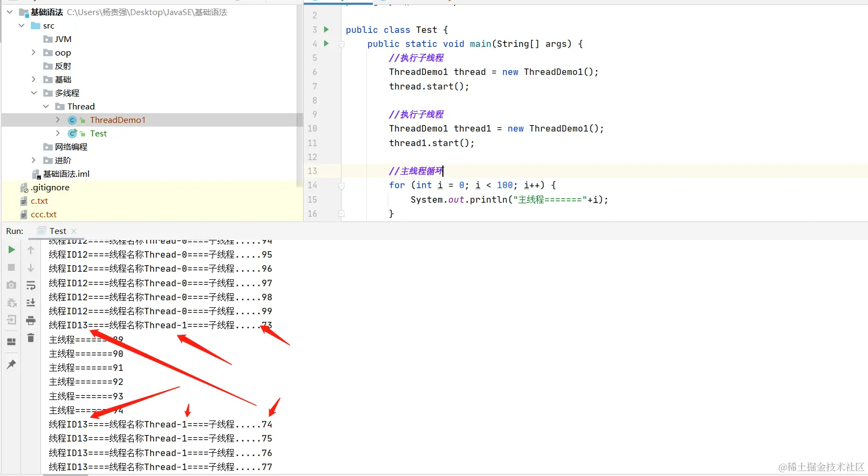Toggle the soft-wrap icon in Run panel
Screen dimensions: 868x476
(x=31, y=285)
